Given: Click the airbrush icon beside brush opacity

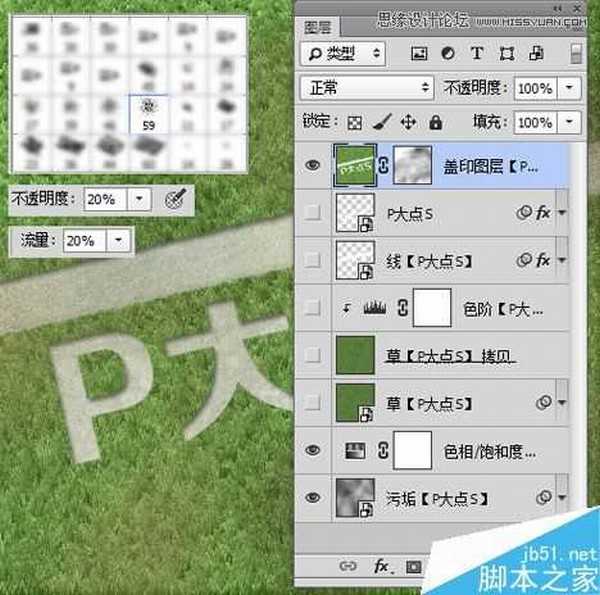Looking at the screenshot, I should [173, 199].
